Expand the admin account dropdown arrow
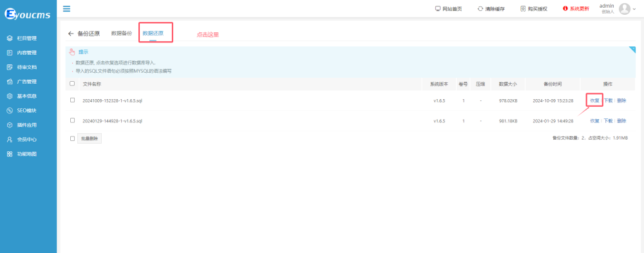 tap(634, 9)
